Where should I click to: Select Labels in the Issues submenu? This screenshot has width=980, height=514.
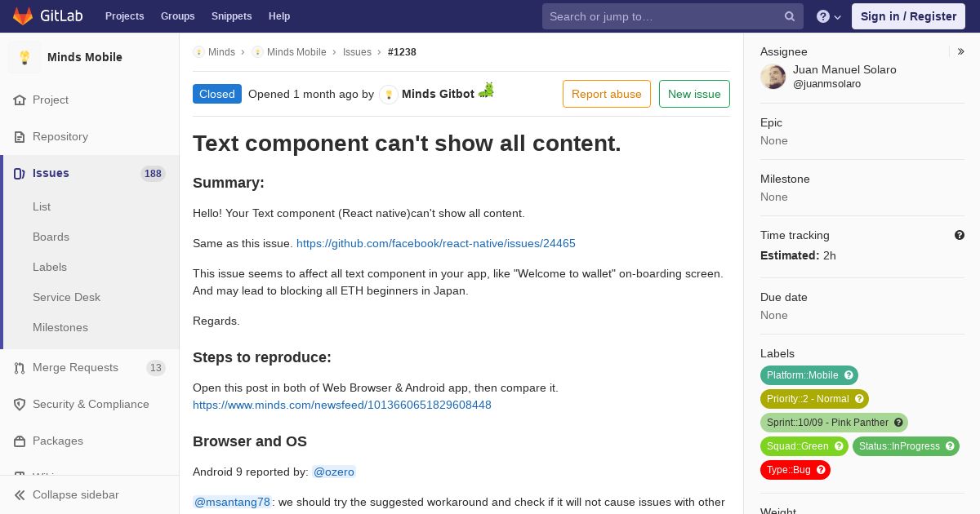point(50,268)
